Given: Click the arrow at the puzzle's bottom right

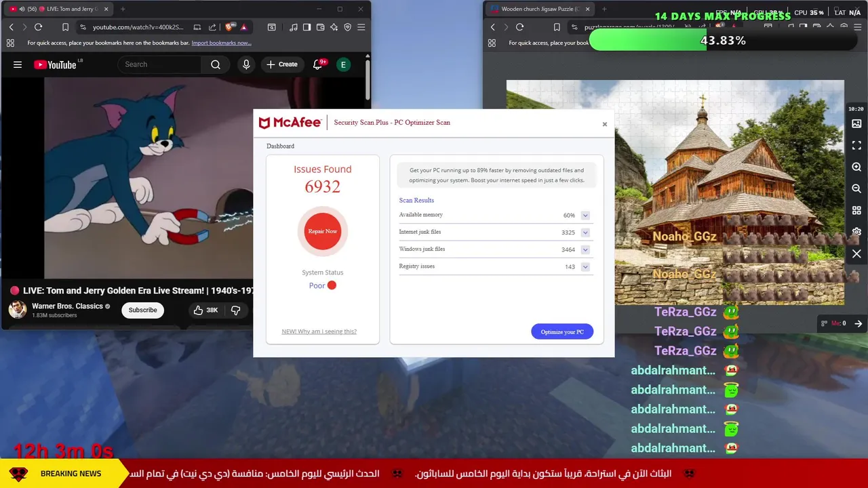Looking at the screenshot, I should coord(859,324).
